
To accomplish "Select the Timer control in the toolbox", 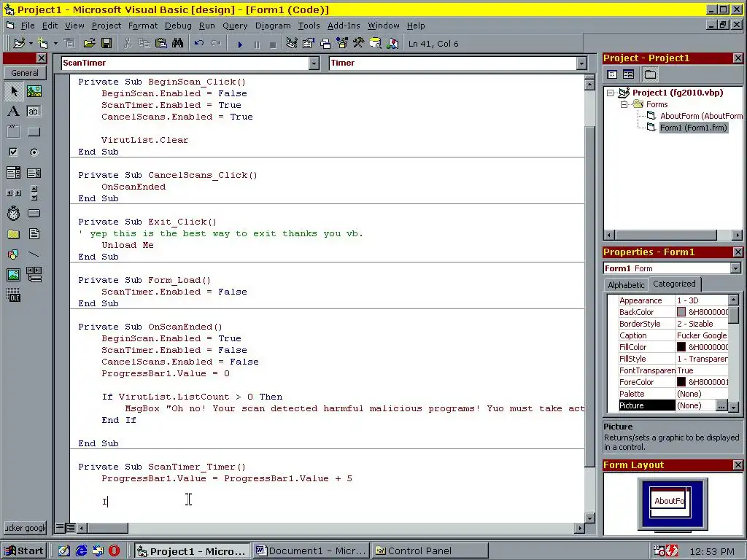I will [x=14, y=214].
